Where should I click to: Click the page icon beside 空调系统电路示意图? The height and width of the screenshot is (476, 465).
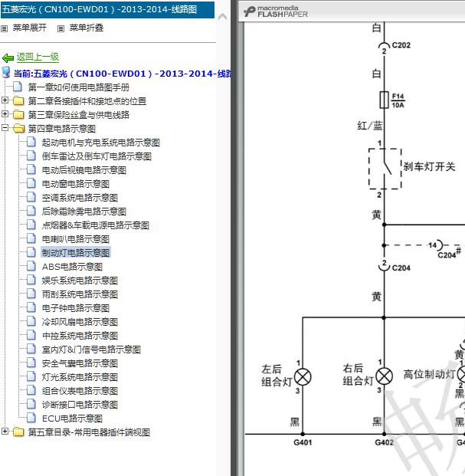(31, 197)
